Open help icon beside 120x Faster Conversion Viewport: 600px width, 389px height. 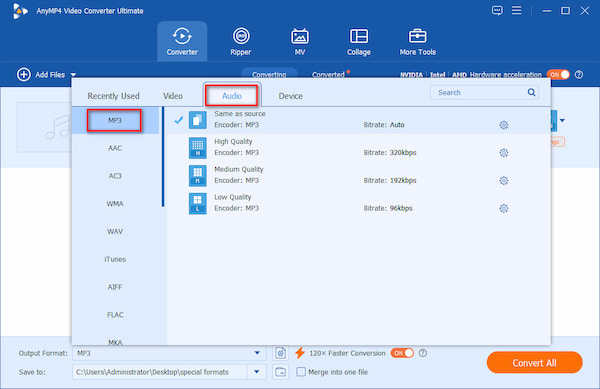click(x=422, y=353)
